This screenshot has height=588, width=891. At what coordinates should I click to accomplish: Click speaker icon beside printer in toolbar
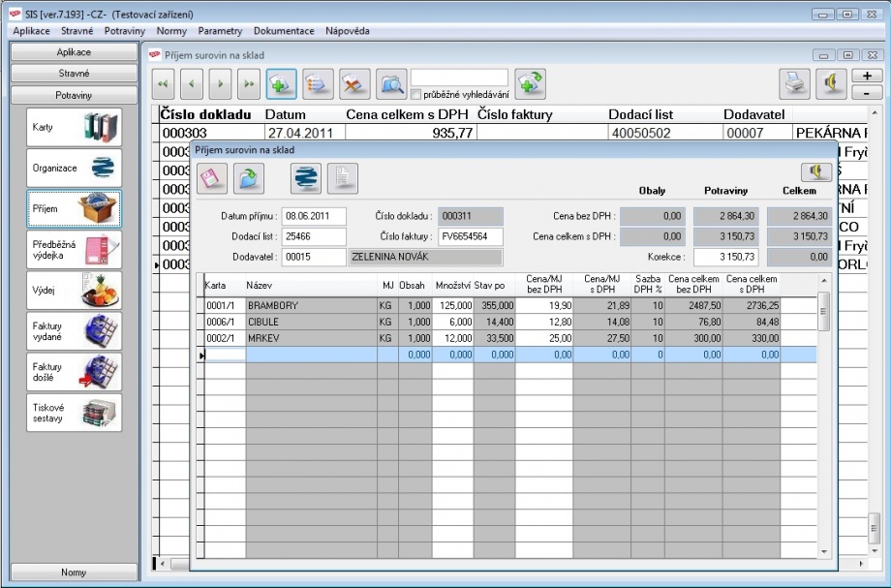point(831,84)
